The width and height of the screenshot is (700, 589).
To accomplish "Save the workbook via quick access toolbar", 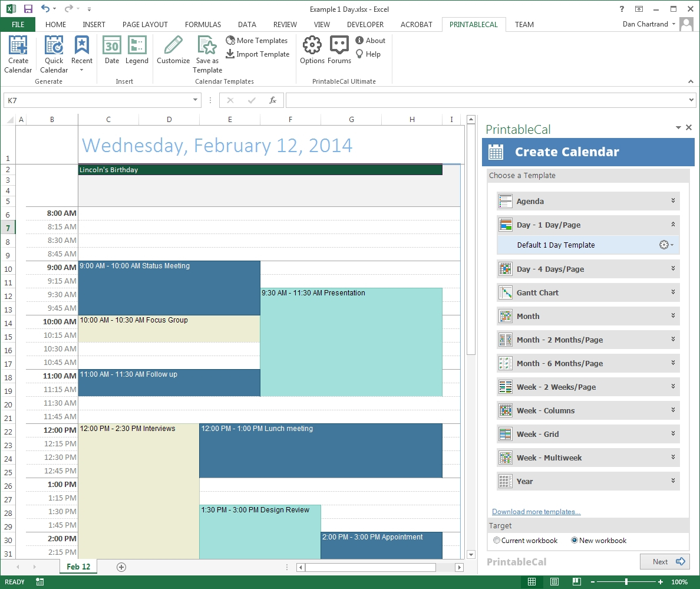I will point(28,9).
